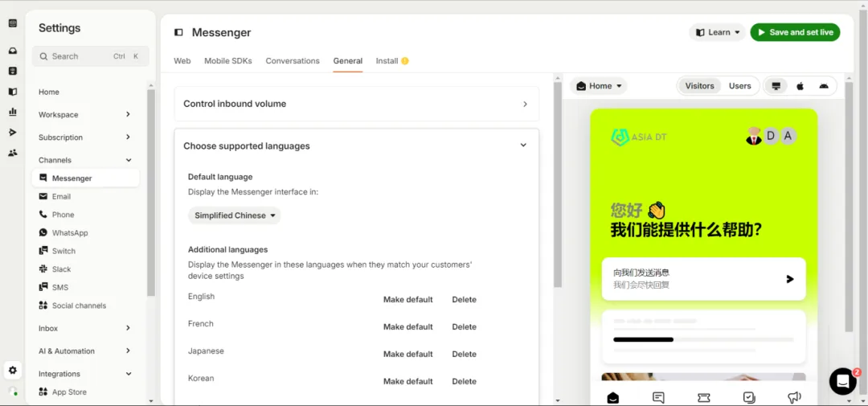The image size is (868, 406).
Task: Make French the default language
Action: click(407, 327)
